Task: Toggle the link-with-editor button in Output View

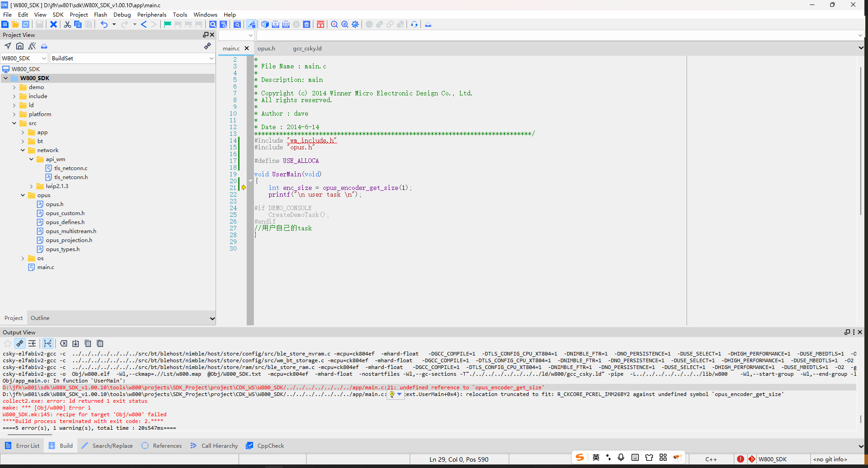Action: [x=20, y=343]
